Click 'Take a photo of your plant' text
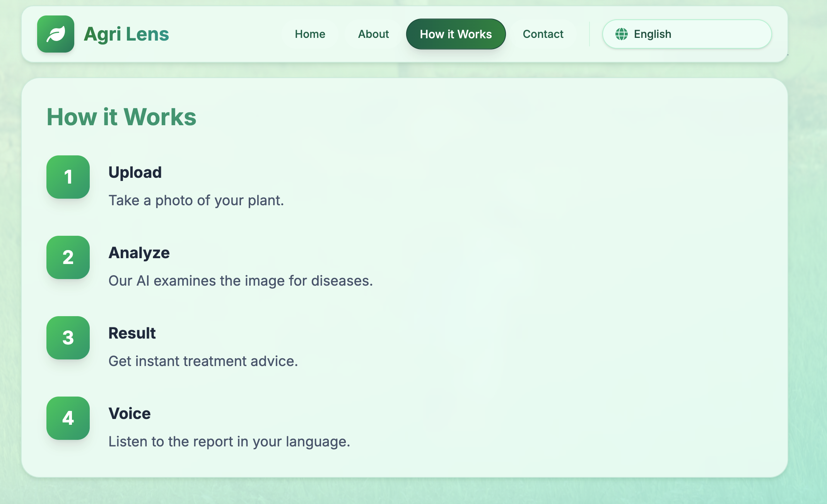827x504 pixels. click(x=196, y=200)
